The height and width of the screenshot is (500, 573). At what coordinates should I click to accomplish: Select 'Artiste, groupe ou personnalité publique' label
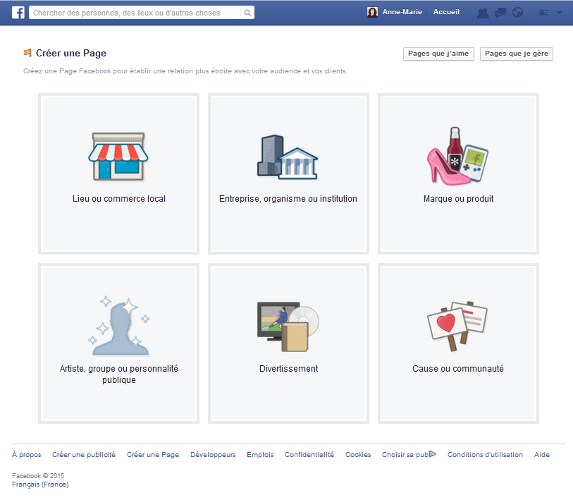tap(119, 374)
